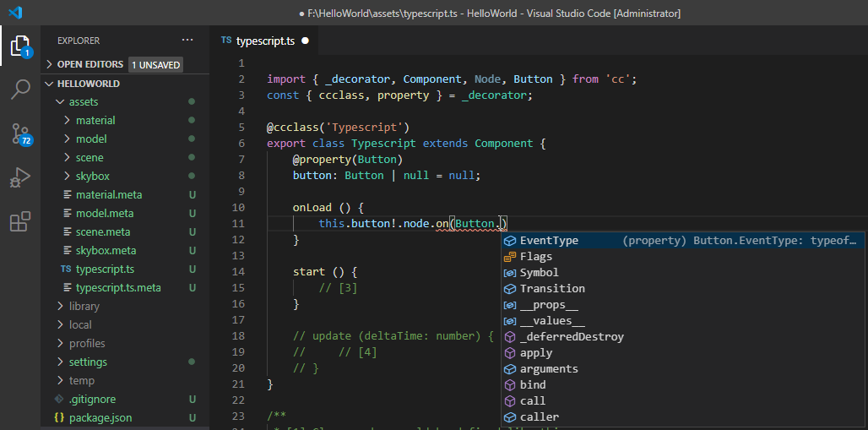
Task: Expand the model folder
Action: click(x=68, y=139)
